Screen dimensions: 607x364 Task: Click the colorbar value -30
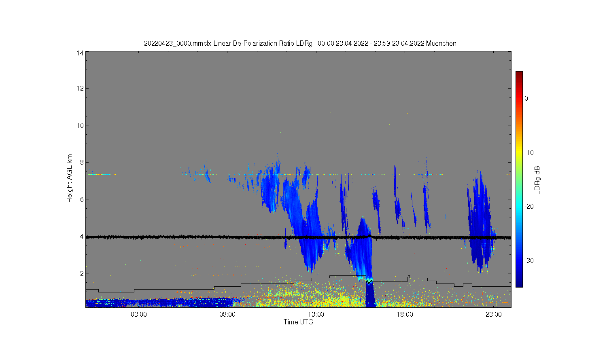(x=529, y=260)
